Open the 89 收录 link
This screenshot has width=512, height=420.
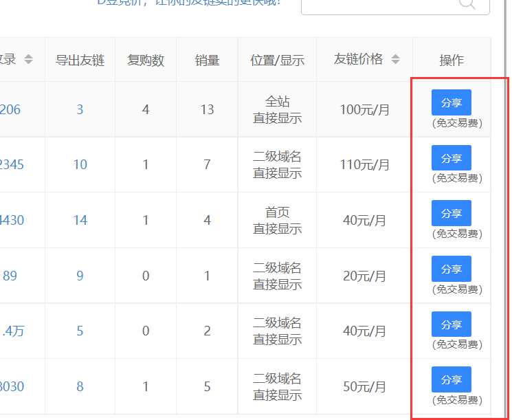point(10,276)
